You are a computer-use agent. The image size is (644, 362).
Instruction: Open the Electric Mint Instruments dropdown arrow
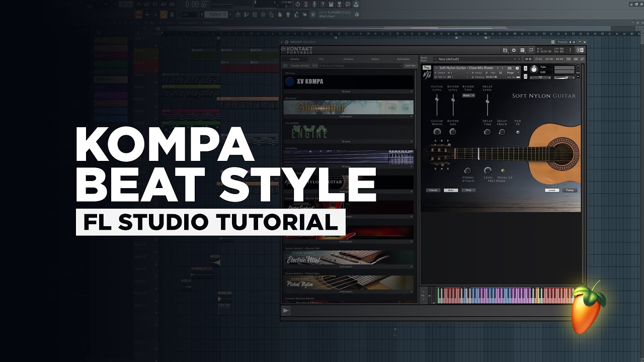pyautogui.click(x=412, y=266)
